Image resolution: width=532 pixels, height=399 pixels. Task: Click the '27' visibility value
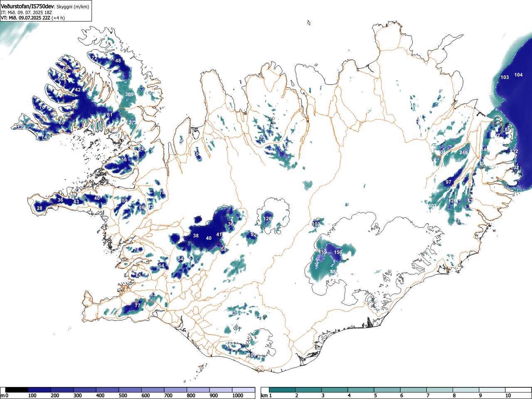pyautogui.click(x=131, y=123)
